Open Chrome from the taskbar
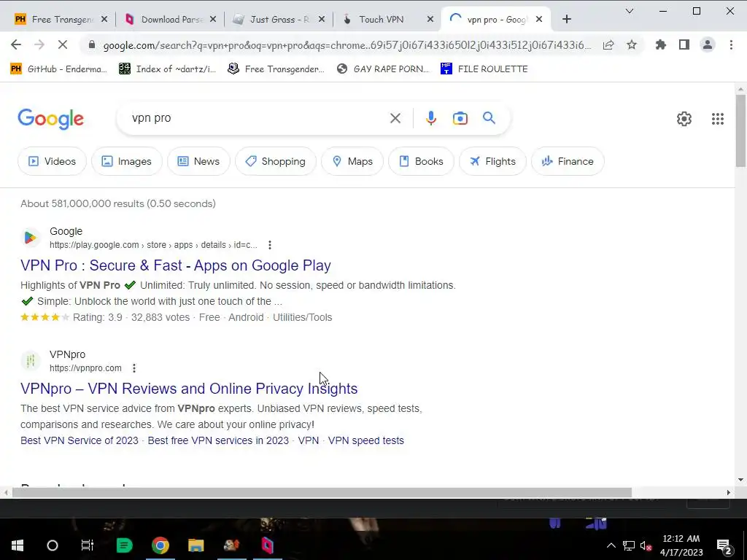747x560 pixels. [x=160, y=545]
